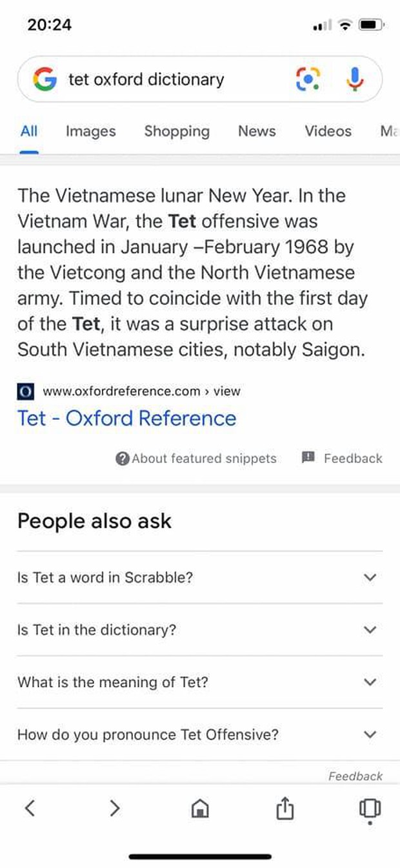Switch to the Images tab
Viewport: 400px width, 868px height.
pos(90,131)
